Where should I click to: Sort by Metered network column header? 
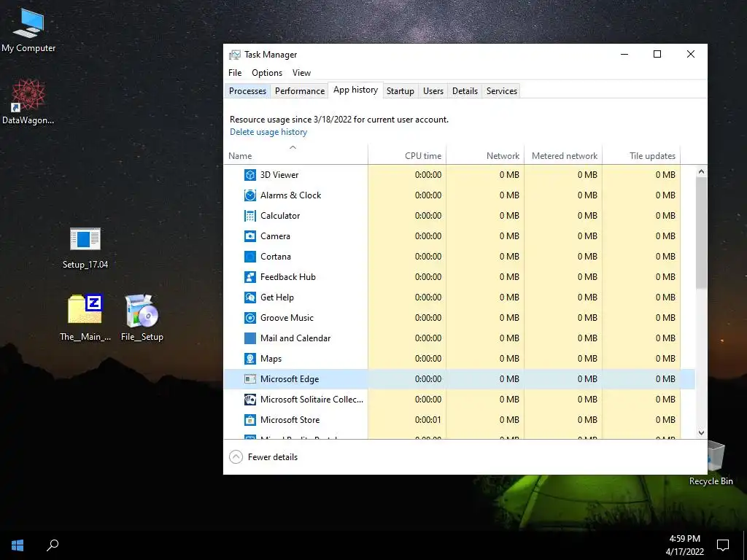point(564,156)
